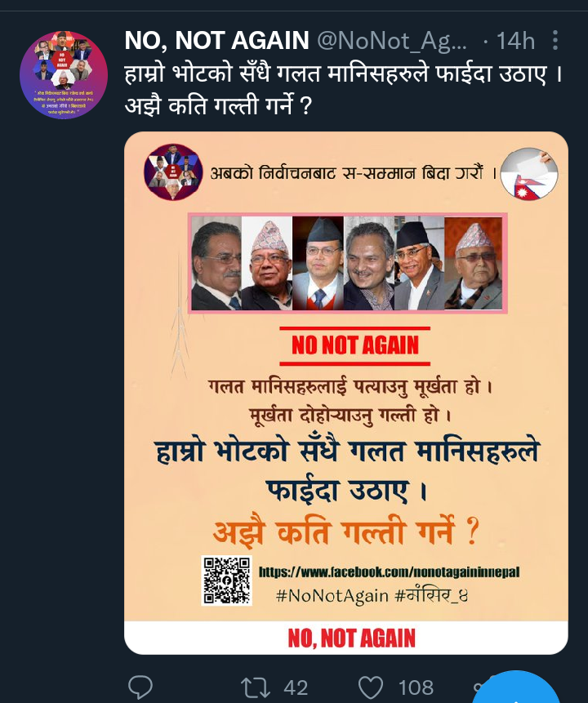
Task: Click the 14h timestamp of the tweet
Action: click(515, 42)
